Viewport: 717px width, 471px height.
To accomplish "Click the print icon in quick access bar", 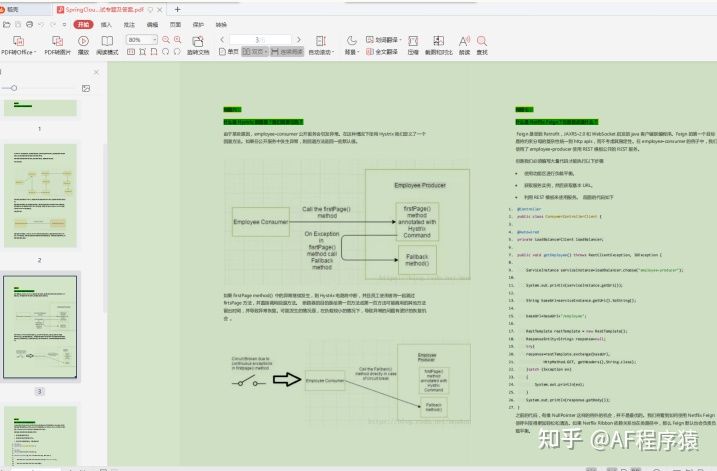I will [x=29, y=24].
